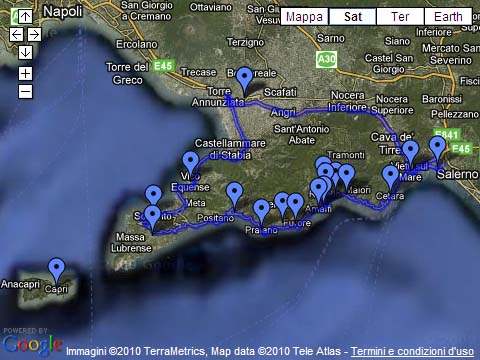Switch to Mappa view
The height and width of the screenshot is (360, 480).
coord(305,17)
